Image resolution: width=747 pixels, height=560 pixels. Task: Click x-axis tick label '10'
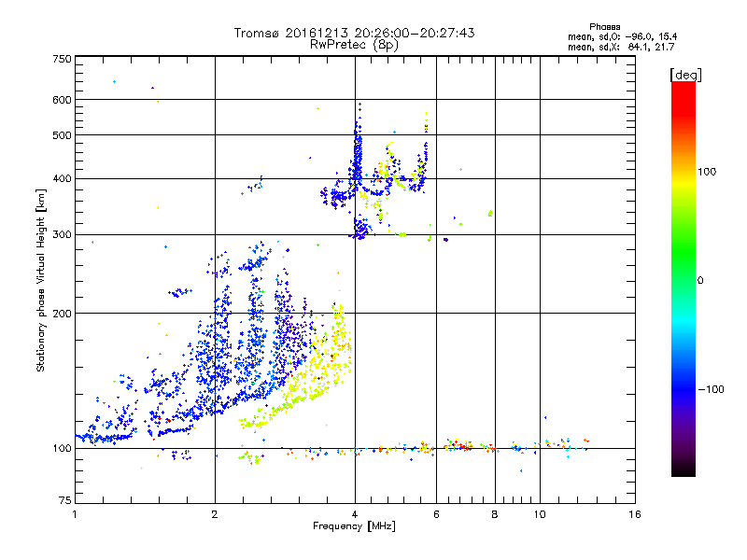[540, 514]
